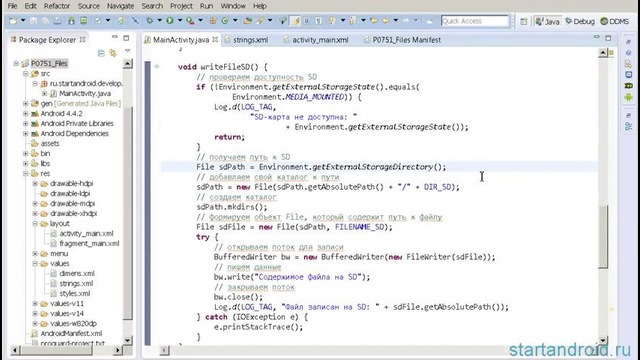The height and width of the screenshot is (360, 640).
Task: Switch to the Debug perspective
Action: [580, 21]
